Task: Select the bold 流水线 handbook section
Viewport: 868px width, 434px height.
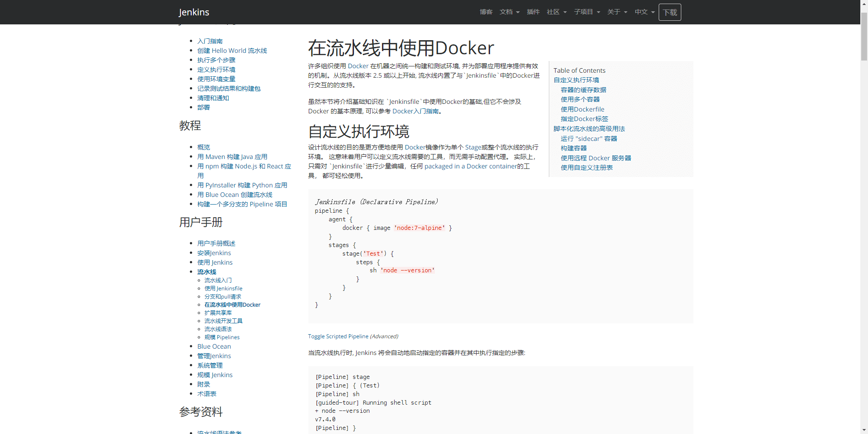Action: pos(207,272)
